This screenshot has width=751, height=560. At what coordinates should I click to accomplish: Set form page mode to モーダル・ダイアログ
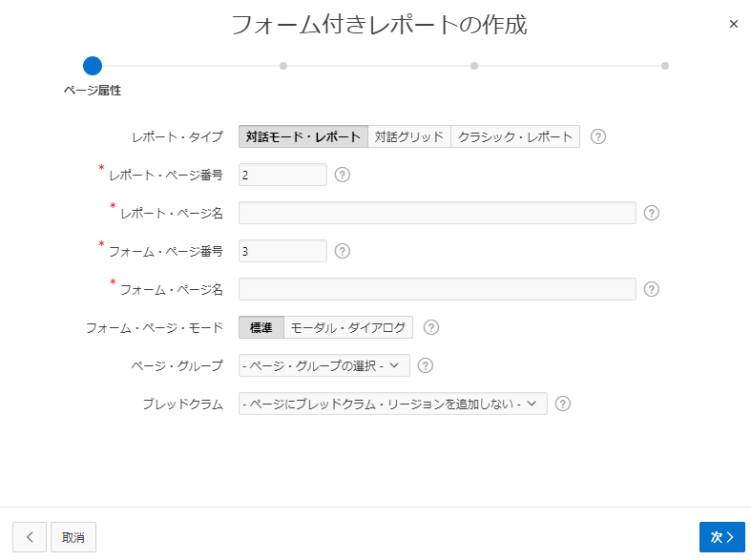tap(348, 327)
